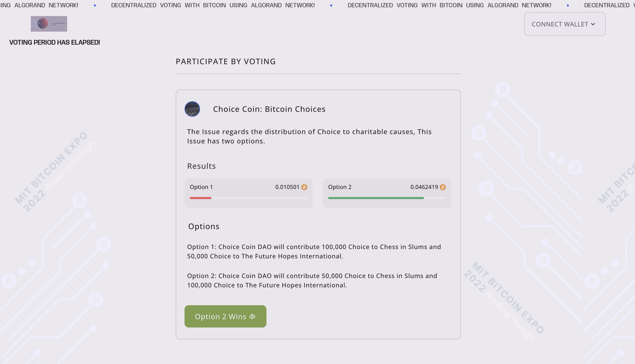
Task: Click the icon inside Option 2 Wins button
Action: click(x=252, y=317)
